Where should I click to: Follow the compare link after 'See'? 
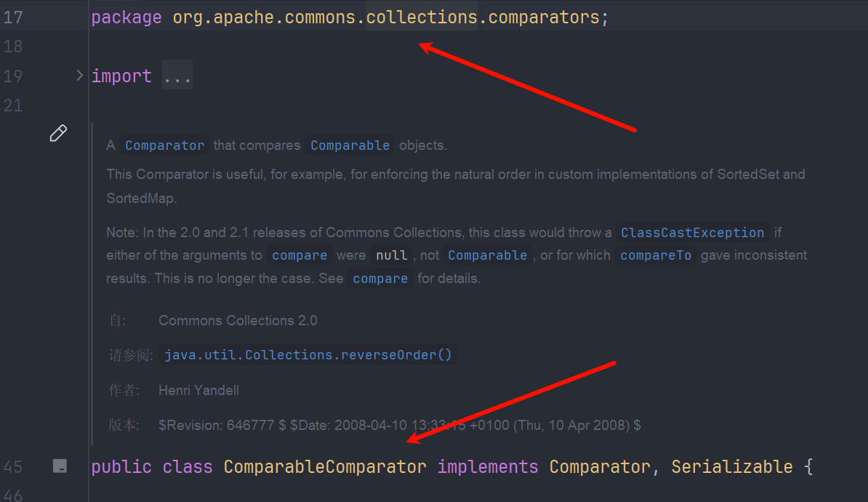point(380,279)
